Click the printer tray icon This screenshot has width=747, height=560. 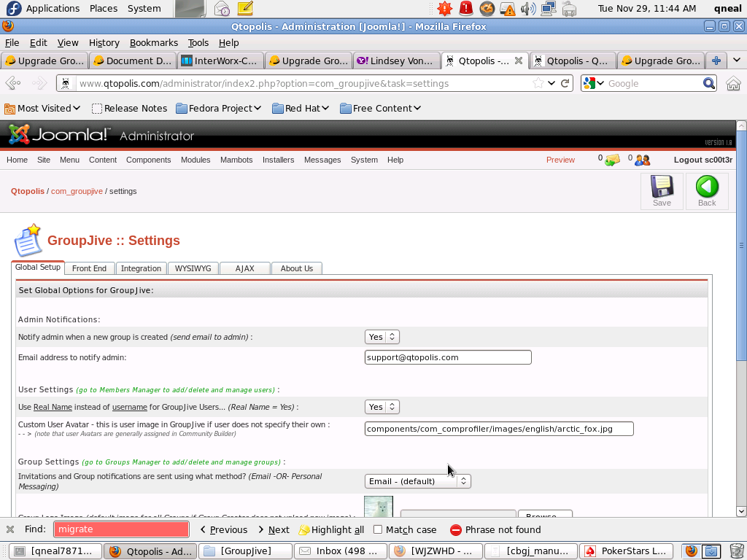[569, 9]
